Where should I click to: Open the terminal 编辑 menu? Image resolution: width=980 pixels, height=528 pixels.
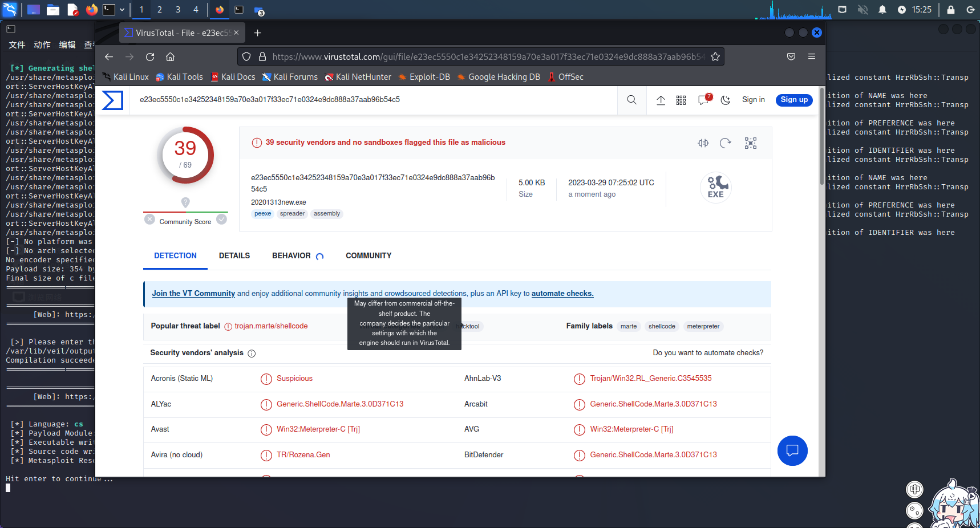click(67, 45)
